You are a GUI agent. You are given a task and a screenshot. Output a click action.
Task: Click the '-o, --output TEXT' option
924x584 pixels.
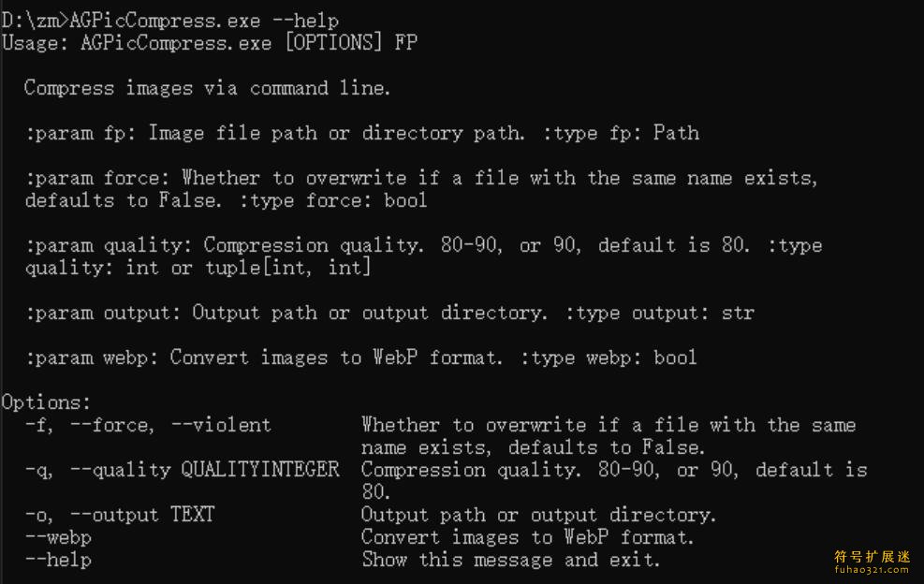point(120,515)
